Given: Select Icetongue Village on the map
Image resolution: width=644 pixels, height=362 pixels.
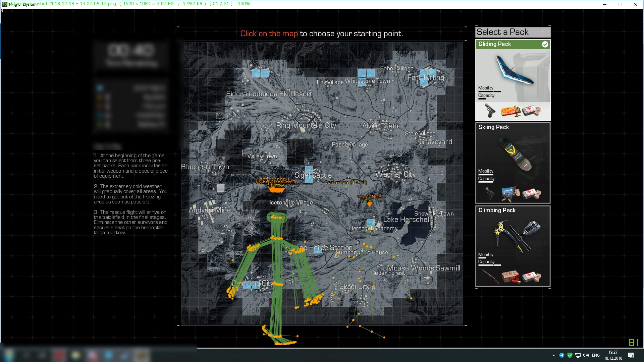Looking at the screenshot, I should [291, 202].
